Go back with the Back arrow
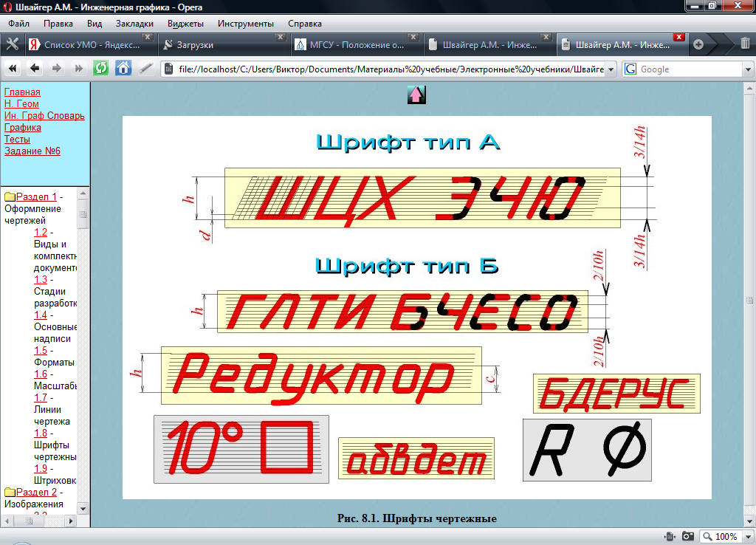 click(35, 69)
